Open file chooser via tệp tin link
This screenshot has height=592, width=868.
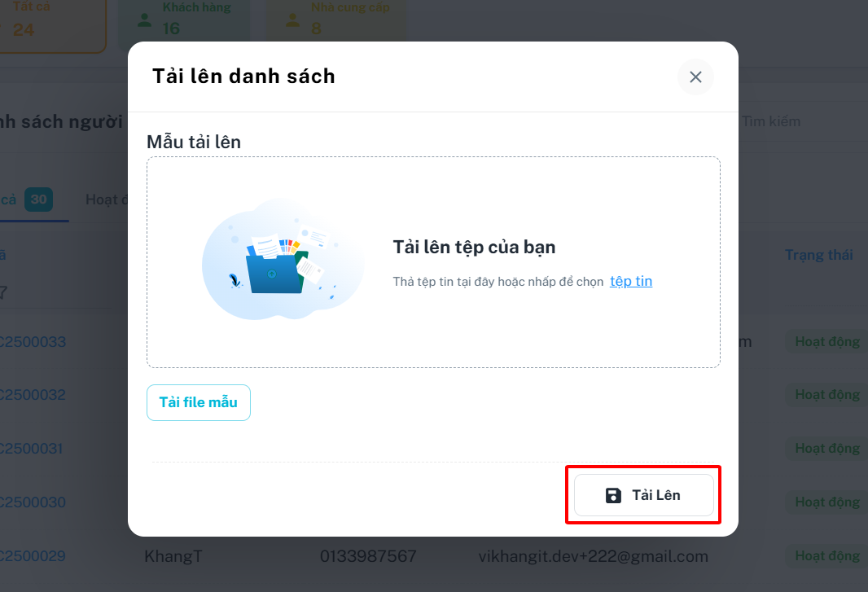(630, 281)
